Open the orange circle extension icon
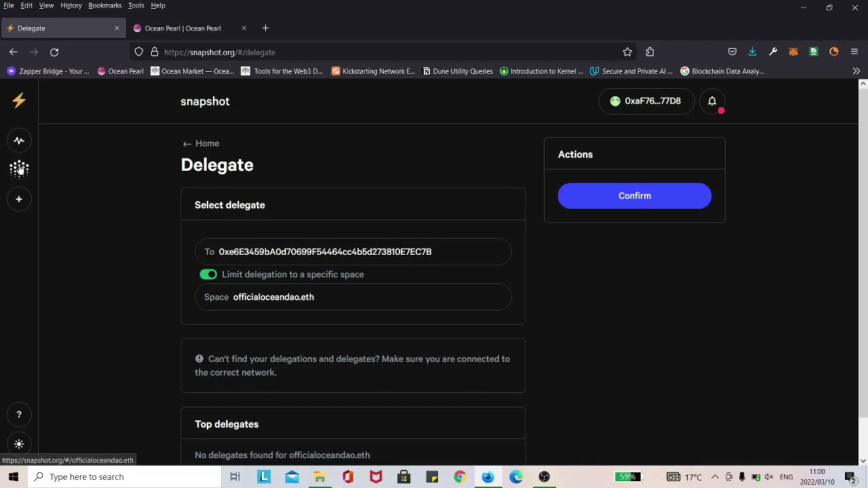 point(834,52)
